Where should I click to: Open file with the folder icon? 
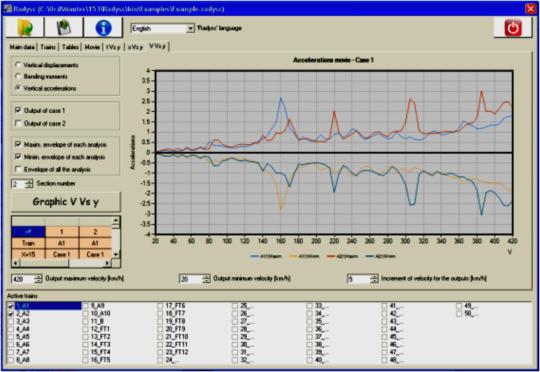click(x=24, y=28)
